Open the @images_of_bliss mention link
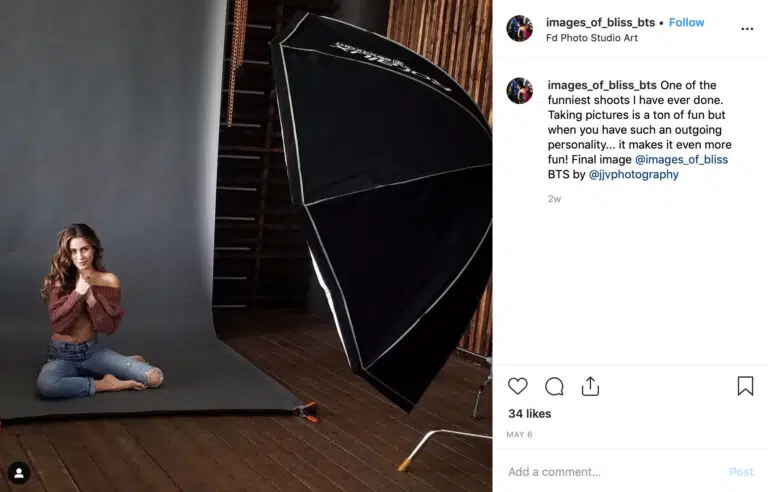Screen dimensions: 768x492 681,159
